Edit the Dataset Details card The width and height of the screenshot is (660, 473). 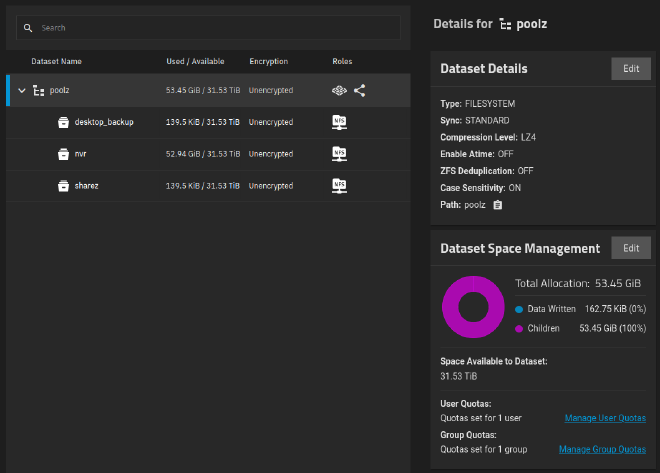(630, 68)
